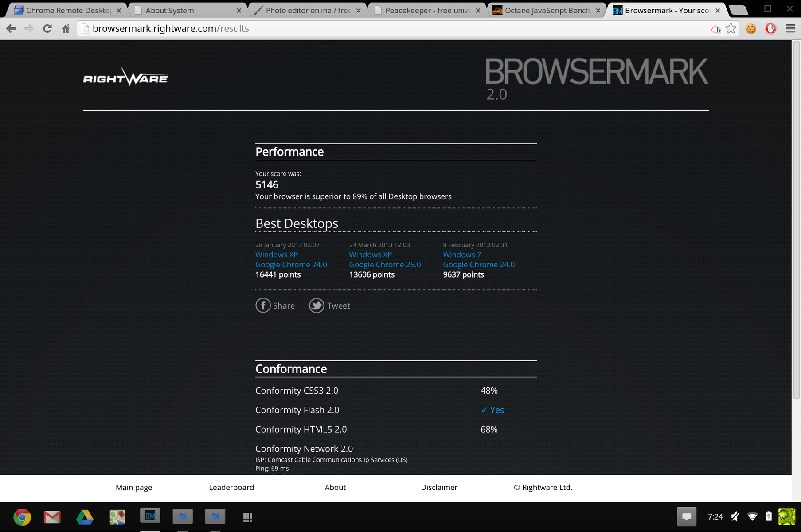The height and width of the screenshot is (532, 801).
Task: Click the Conformity CSS3 2.0 row label
Action: [297, 391]
